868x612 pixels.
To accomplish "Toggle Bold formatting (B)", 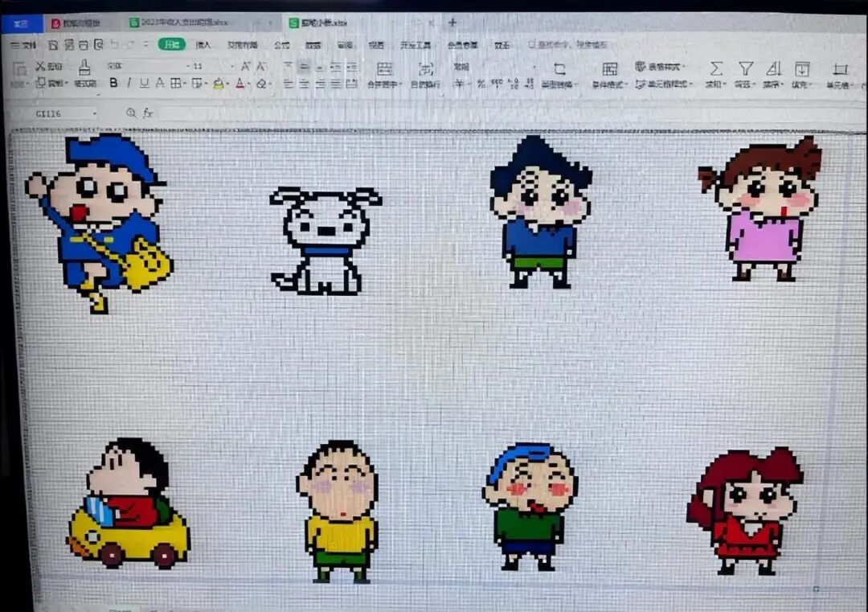I will [x=113, y=83].
